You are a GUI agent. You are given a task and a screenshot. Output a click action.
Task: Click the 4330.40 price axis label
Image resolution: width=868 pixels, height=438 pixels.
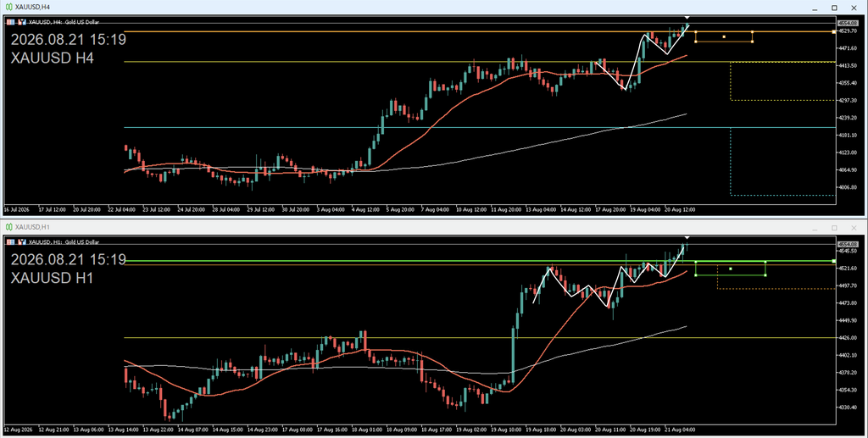click(x=848, y=407)
